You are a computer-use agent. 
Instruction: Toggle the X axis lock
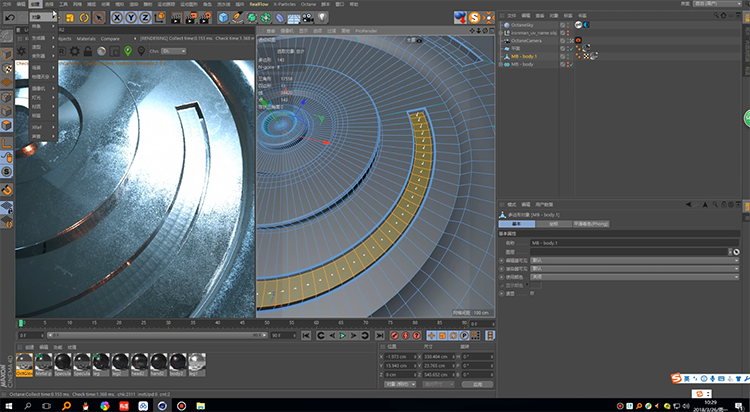click(117, 18)
